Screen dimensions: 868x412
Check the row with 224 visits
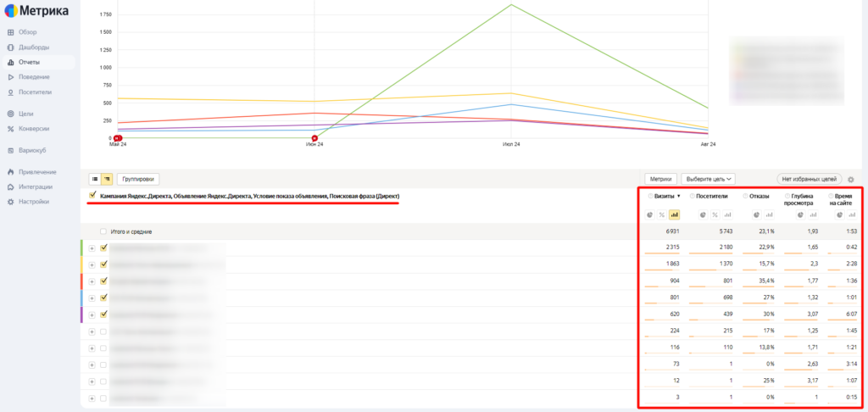click(x=103, y=331)
